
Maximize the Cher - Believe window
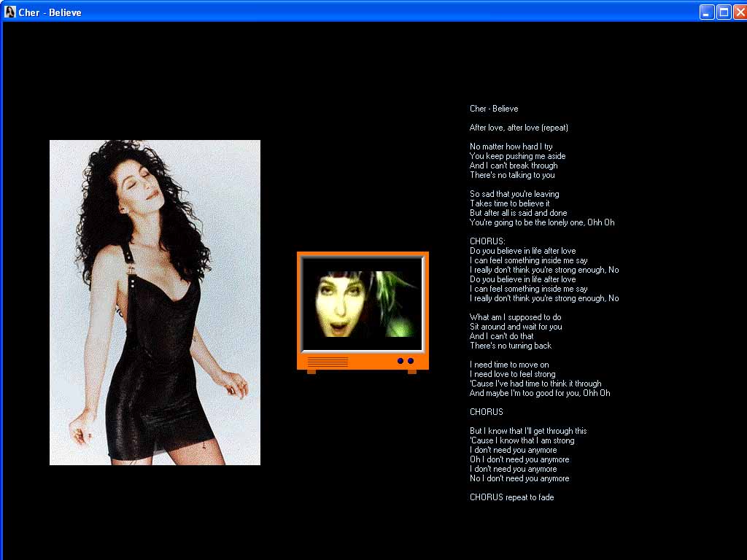tap(724, 12)
